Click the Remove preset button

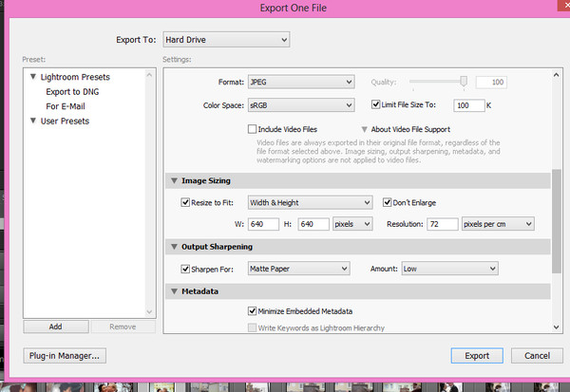[123, 327]
